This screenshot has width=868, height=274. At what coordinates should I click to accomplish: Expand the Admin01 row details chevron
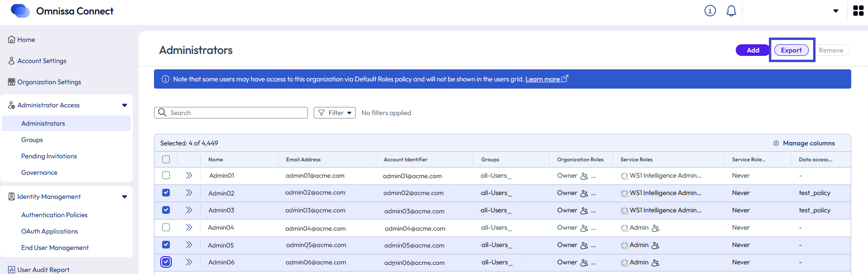coord(189,175)
